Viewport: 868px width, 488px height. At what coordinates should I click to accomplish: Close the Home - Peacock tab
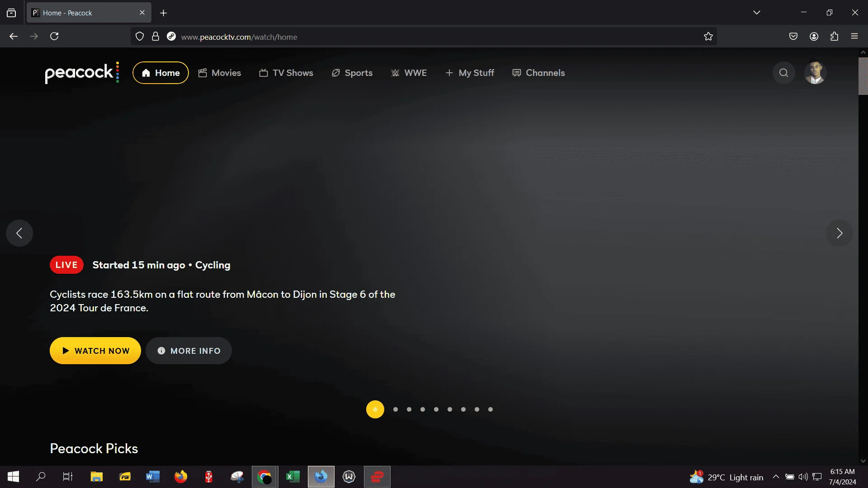coord(142,13)
